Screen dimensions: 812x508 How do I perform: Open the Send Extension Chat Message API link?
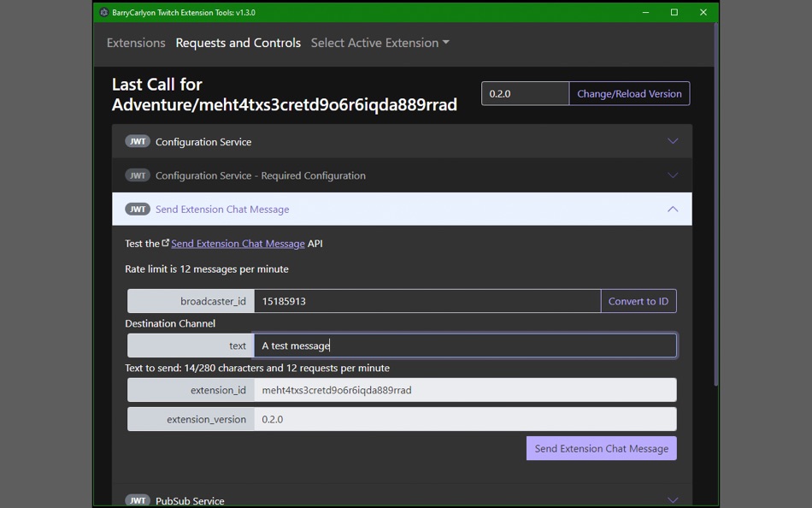(x=238, y=244)
